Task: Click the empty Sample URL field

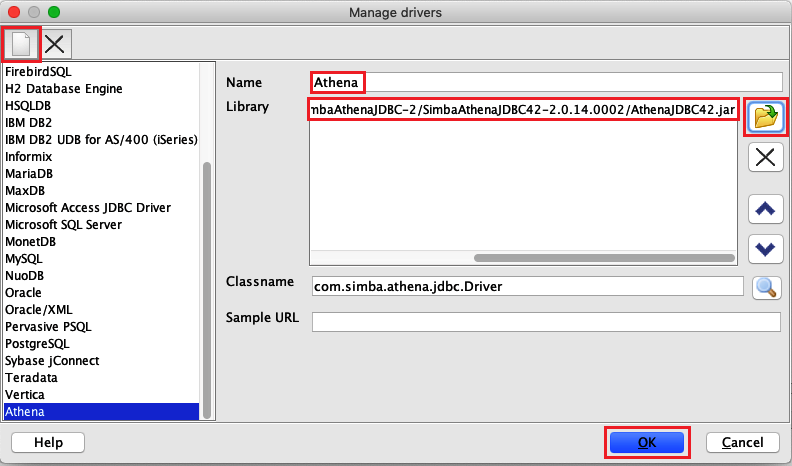Action: [545, 322]
